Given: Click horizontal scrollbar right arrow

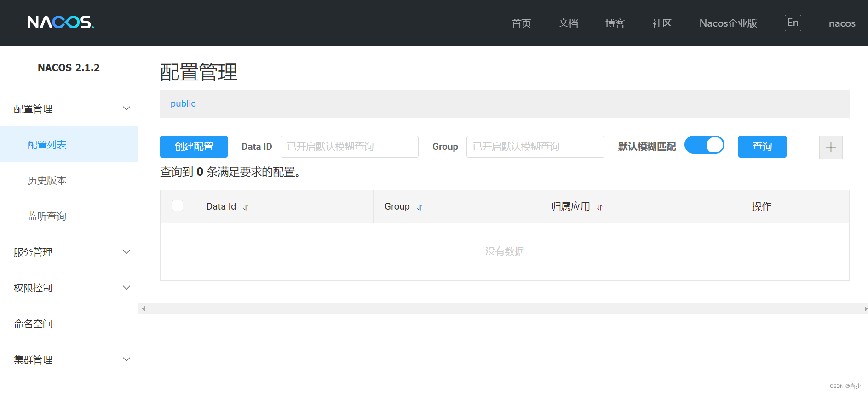Looking at the screenshot, I should pyautogui.click(x=865, y=308).
